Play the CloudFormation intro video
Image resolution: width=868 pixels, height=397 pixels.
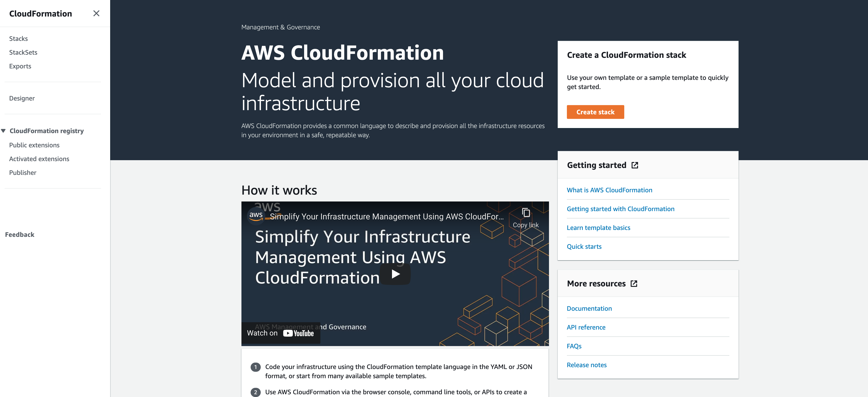395,274
